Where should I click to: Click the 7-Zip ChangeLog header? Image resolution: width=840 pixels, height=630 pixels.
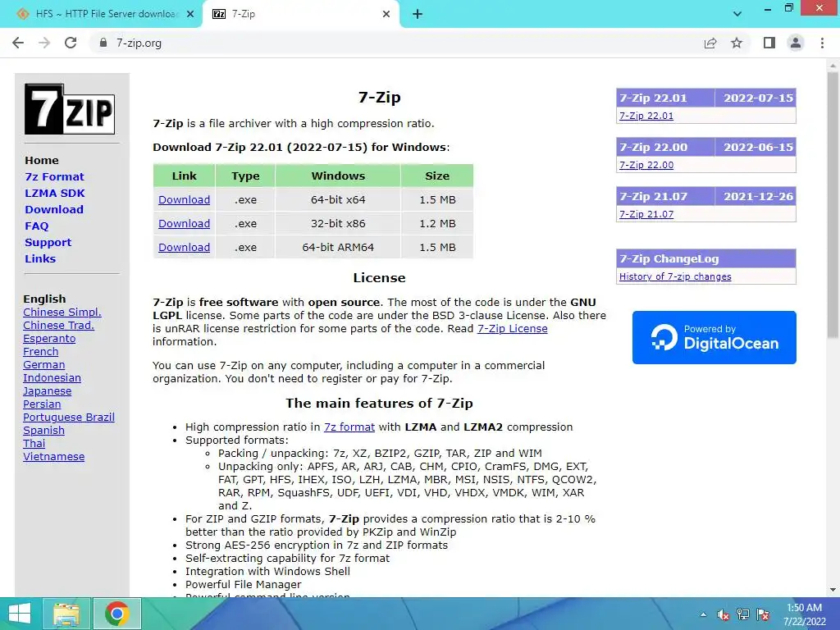point(706,258)
